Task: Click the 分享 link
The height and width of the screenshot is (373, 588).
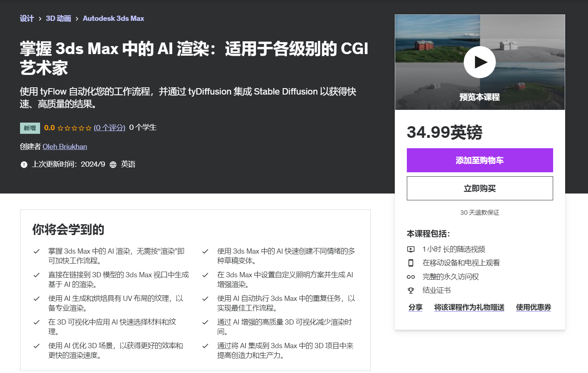Action: pos(415,307)
